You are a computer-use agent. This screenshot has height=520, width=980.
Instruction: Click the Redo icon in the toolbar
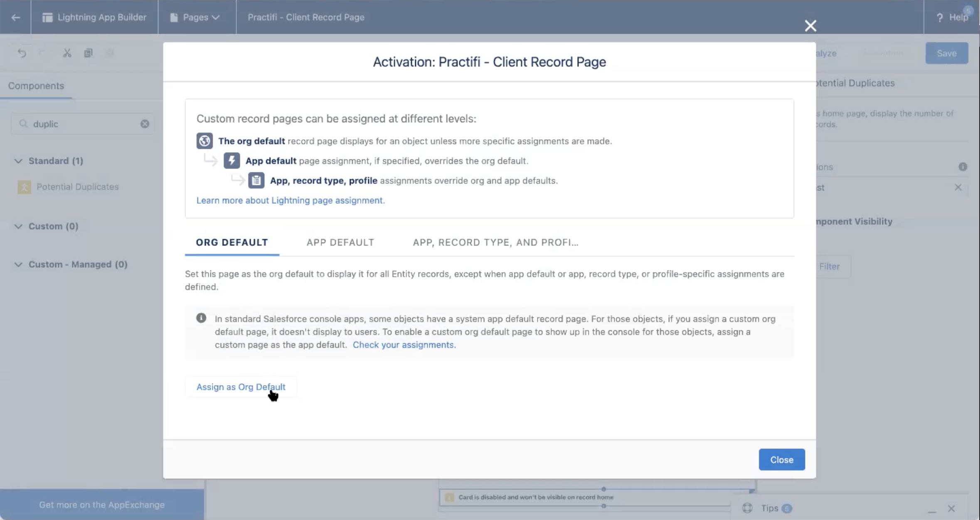coord(42,53)
